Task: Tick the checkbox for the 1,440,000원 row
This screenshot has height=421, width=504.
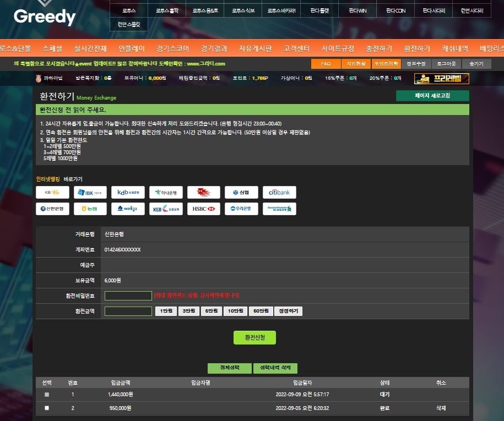Action: [x=47, y=395]
